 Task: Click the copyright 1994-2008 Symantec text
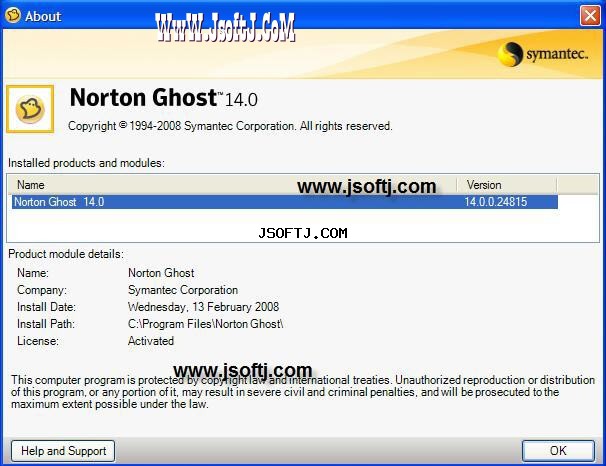pyautogui.click(x=230, y=126)
